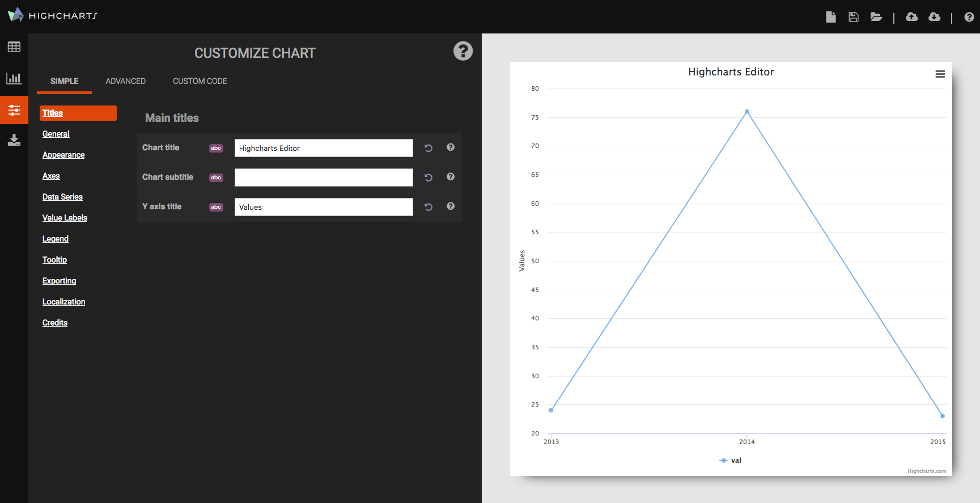Open the Value Labels section

[x=65, y=218]
